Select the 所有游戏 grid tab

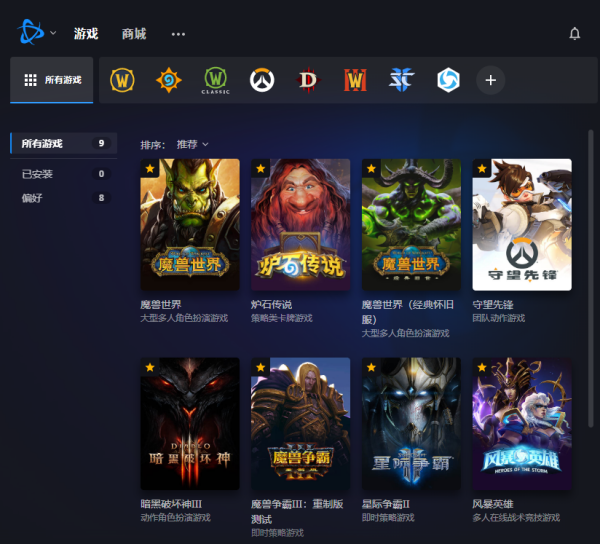coord(52,80)
